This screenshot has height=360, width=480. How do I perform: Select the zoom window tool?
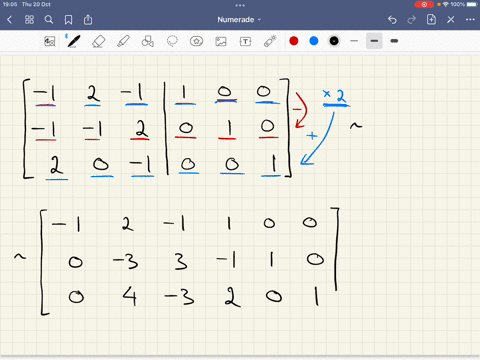click(50, 41)
